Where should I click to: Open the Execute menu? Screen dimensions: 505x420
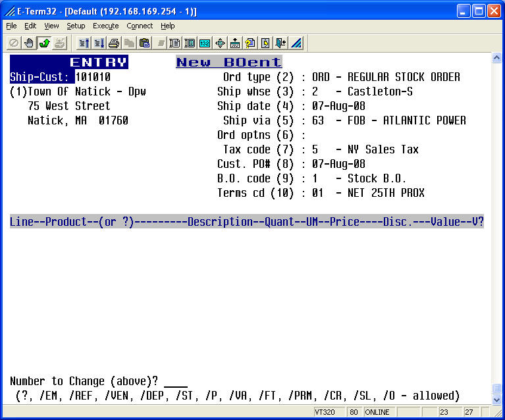pyautogui.click(x=105, y=26)
